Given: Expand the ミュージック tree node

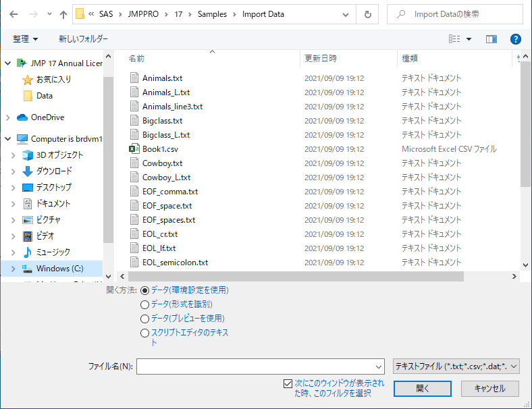Looking at the screenshot, I should click(14, 252).
